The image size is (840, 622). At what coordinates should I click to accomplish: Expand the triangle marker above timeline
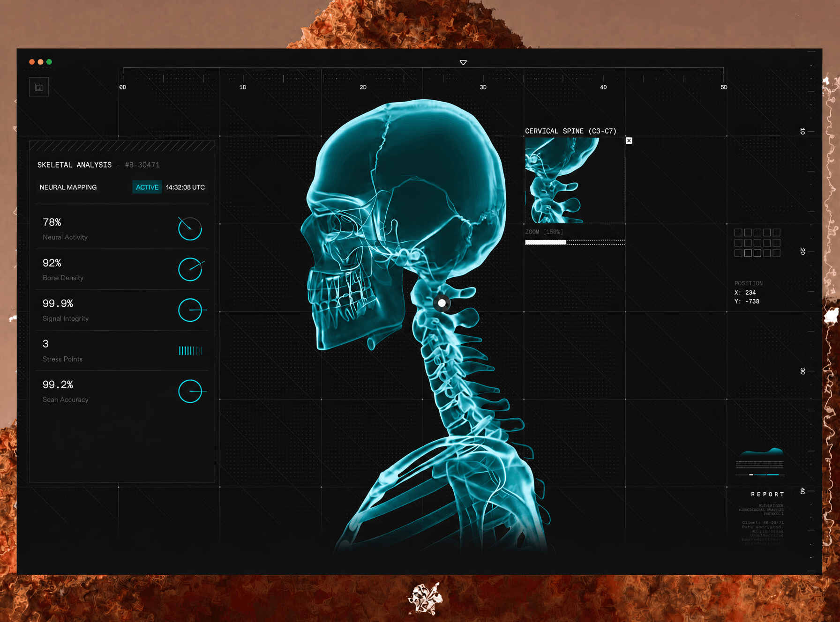pos(463,62)
